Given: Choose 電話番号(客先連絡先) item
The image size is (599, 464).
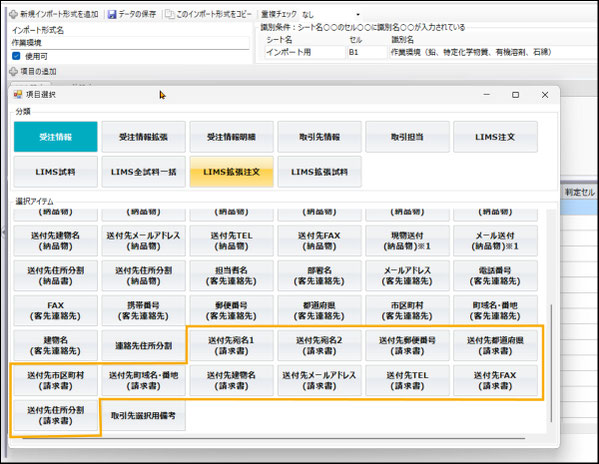Looking at the screenshot, I should coord(495,275).
